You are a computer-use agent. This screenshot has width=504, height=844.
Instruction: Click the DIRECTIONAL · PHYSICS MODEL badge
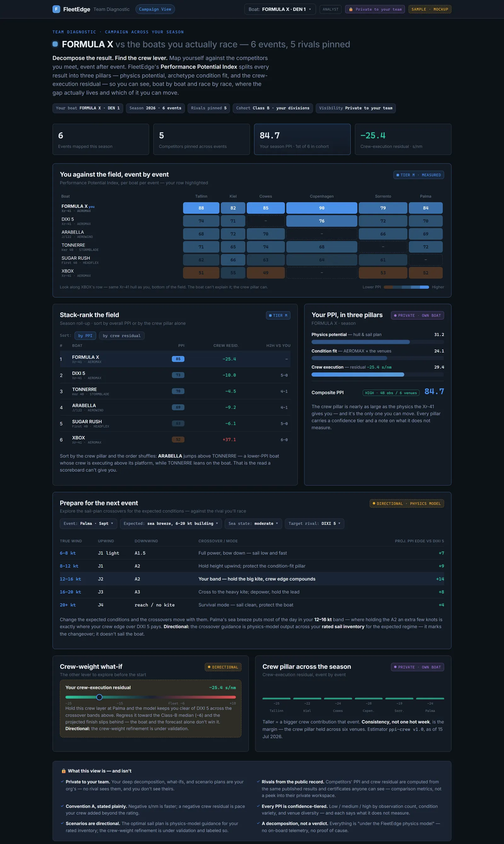(x=407, y=503)
